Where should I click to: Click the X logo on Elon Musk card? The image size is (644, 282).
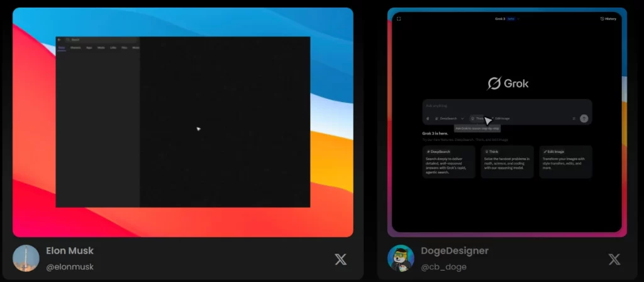tap(340, 259)
